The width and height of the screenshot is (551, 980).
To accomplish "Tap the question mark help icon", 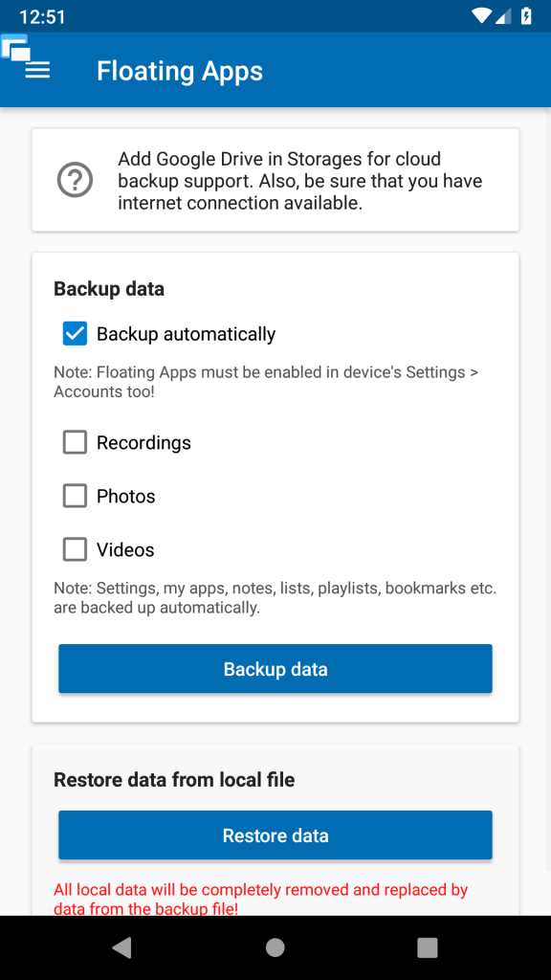I will coord(75,180).
